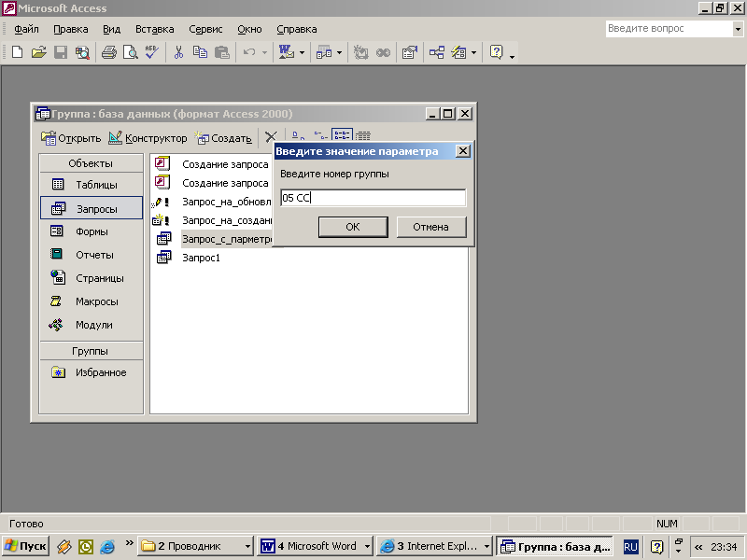Click the Группы bar header
This screenshot has width=747, height=560.
point(91,351)
